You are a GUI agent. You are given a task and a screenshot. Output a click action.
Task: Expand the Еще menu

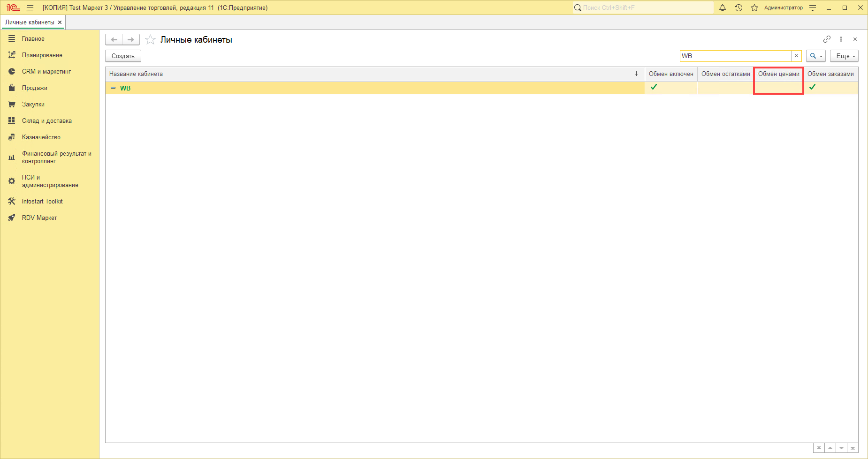point(844,56)
